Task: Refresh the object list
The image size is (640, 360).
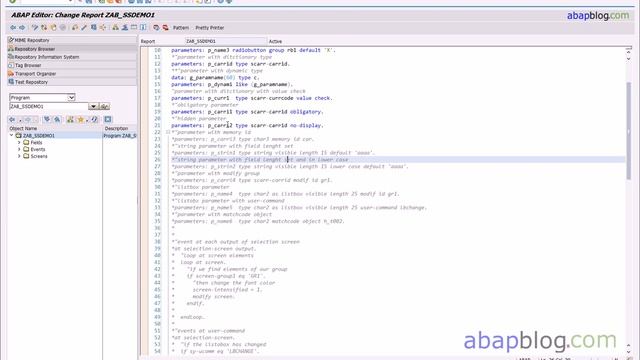Action: [95, 119]
